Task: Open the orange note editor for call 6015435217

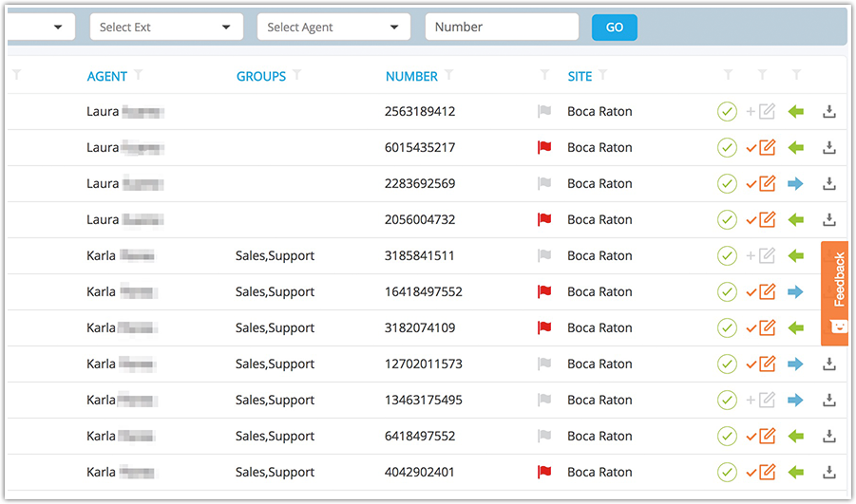Action: click(767, 148)
